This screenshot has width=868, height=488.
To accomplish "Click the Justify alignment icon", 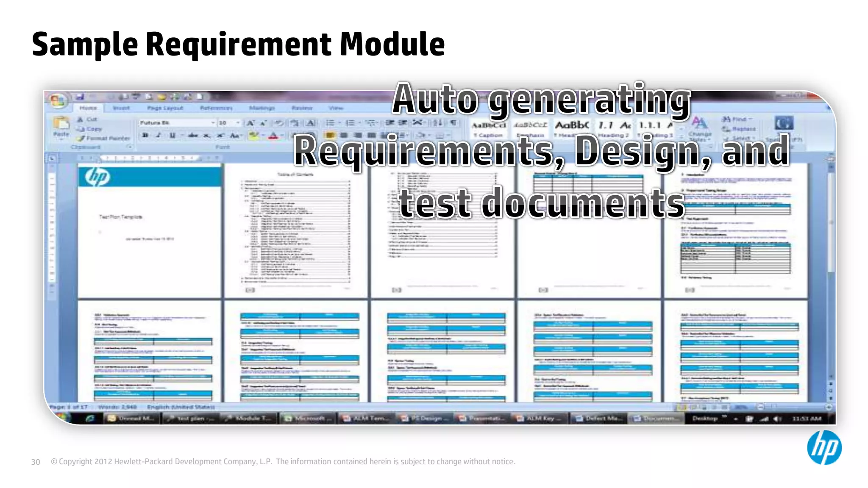I will [x=372, y=136].
